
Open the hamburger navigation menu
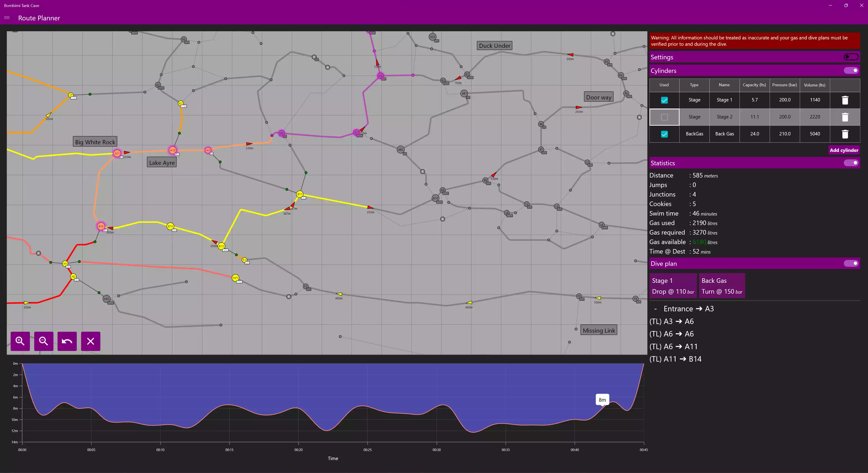pos(7,17)
